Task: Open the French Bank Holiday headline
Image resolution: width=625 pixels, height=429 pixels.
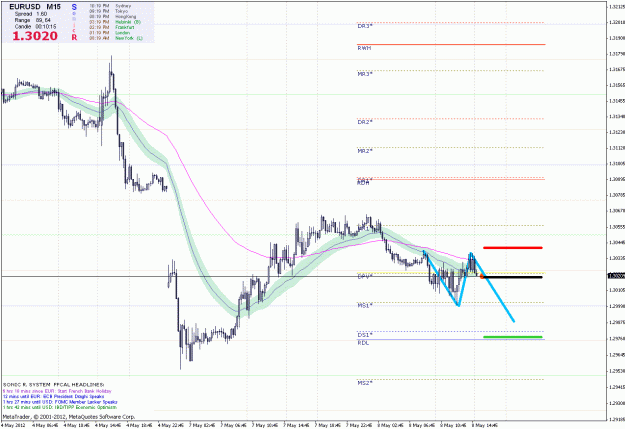Action: pyautogui.click(x=57, y=391)
